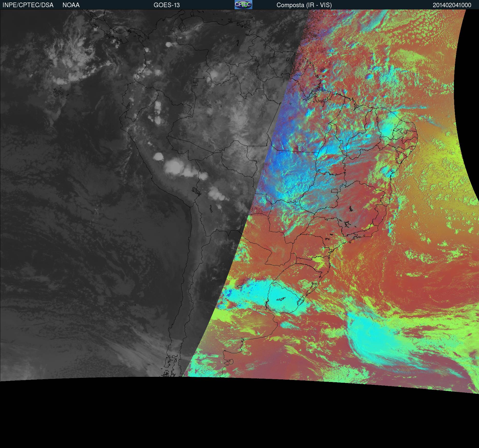Click the 201402041000 timestamp
The image size is (479, 448).
point(452,5)
